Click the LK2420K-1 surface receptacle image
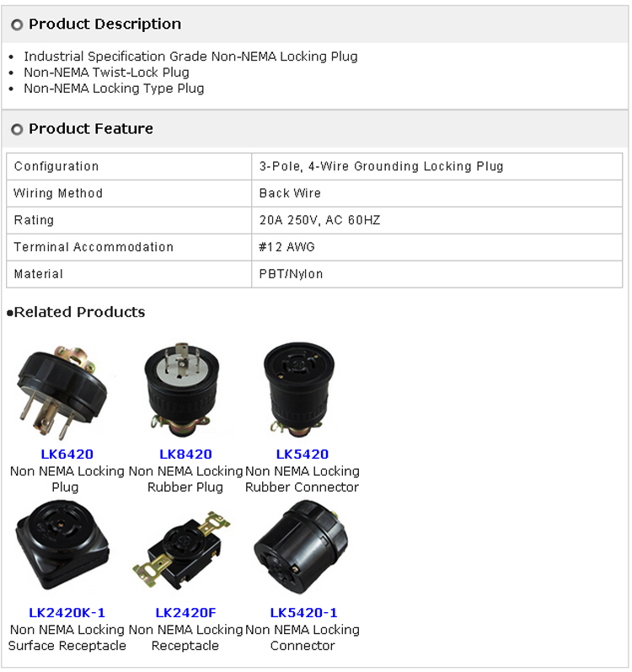Image resolution: width=632 pixels, height=672 pixels. (62, 546)
